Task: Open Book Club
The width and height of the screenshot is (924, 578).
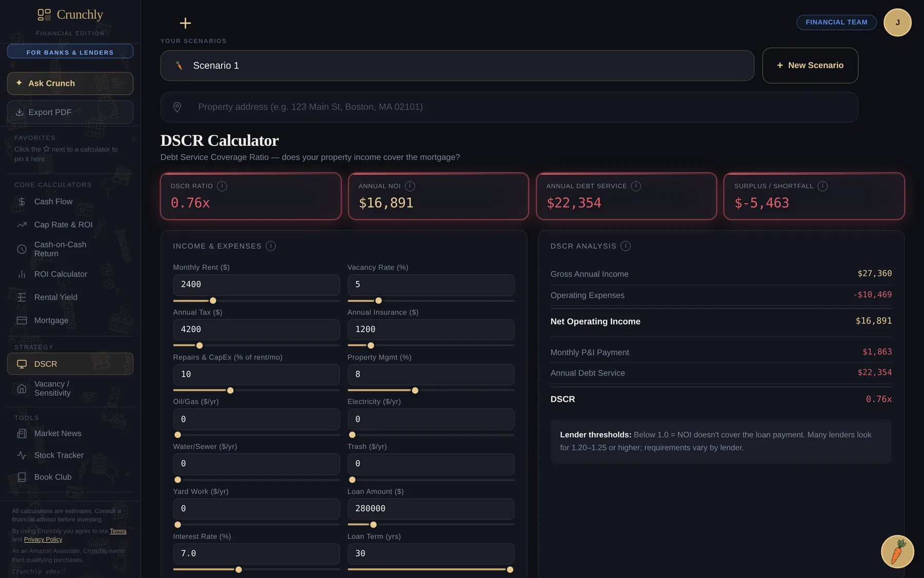Action: click(70, 477)
